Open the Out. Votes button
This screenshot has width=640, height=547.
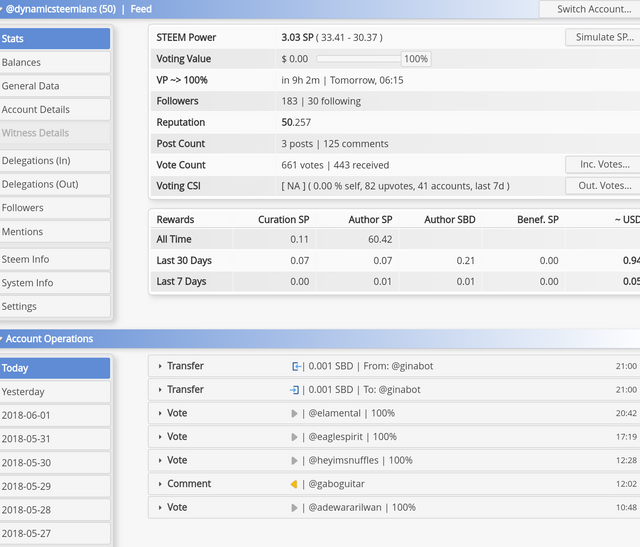(x=603, y=186)
